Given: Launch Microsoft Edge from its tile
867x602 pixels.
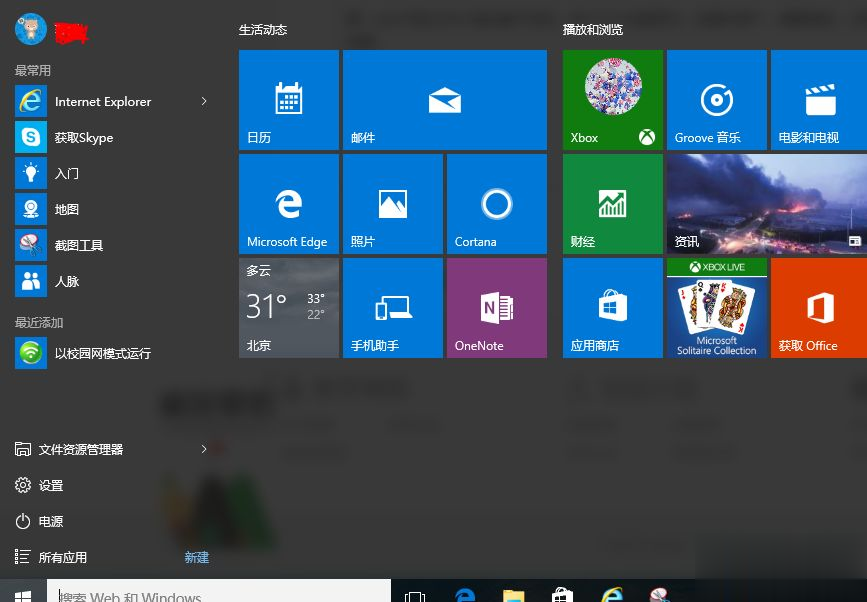Looking at the screenshot, I should click(x=288, y=203).
